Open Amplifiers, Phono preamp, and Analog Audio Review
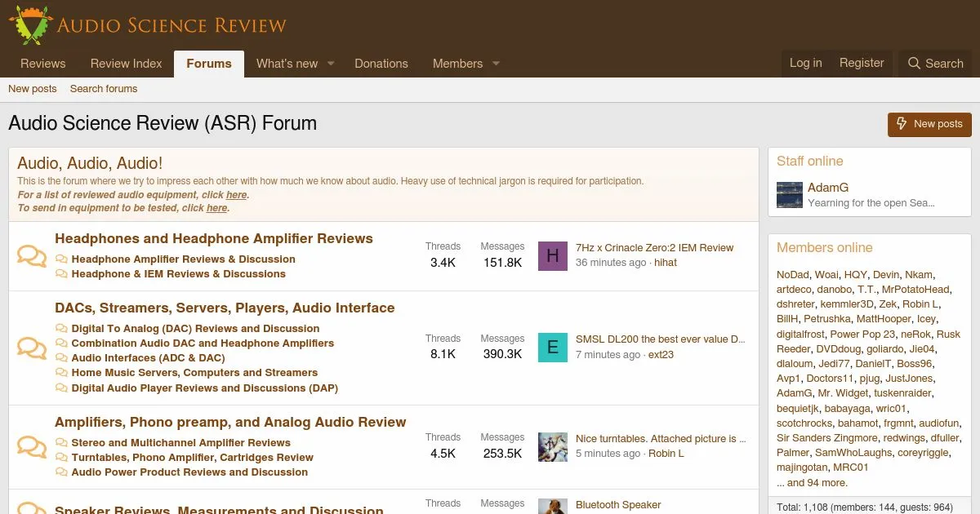This screenshot has height=514, width=980. [x=230, y=422]
